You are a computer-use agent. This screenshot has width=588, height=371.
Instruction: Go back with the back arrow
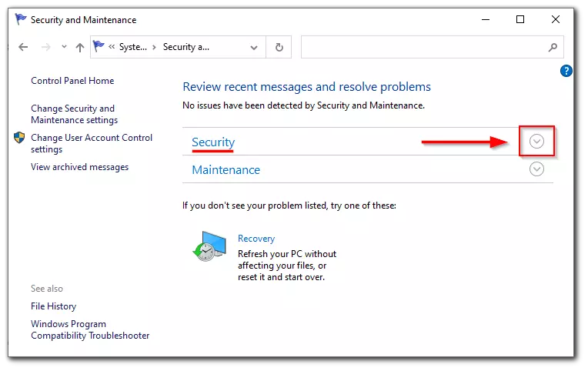pos(23,47)
